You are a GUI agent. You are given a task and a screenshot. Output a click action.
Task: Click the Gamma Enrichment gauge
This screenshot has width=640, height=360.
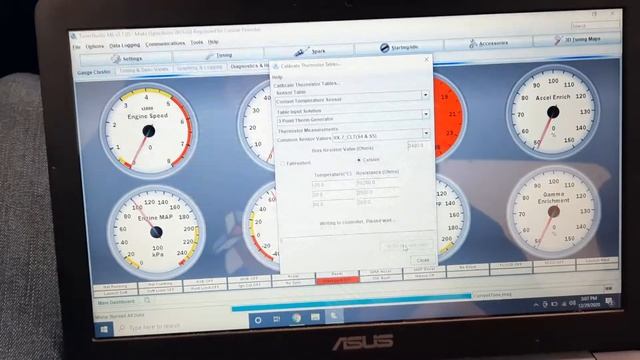click(553, 211)
